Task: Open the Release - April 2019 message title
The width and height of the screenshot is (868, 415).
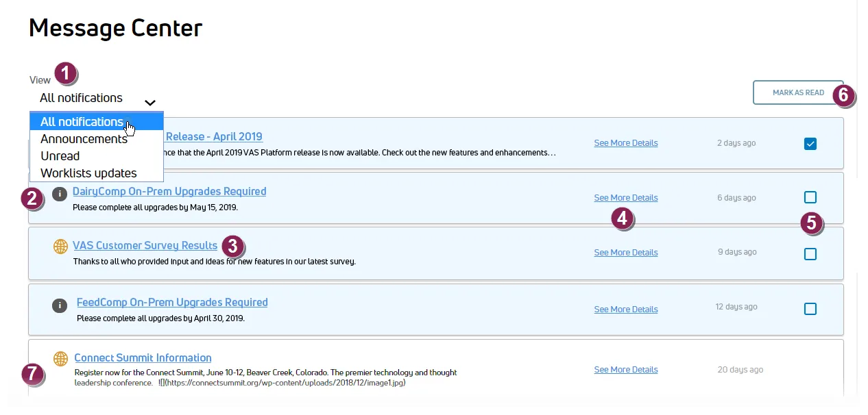Action: (x=214, y=136)
